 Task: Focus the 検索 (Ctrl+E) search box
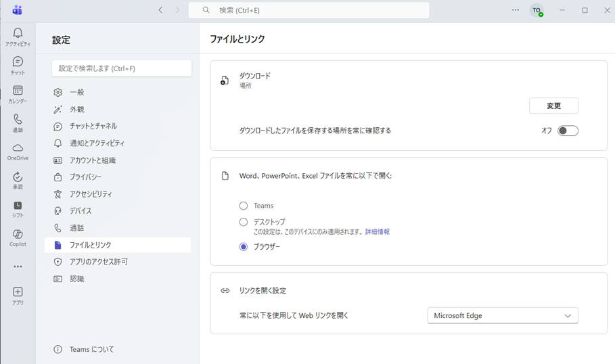(x=309, y=10)
